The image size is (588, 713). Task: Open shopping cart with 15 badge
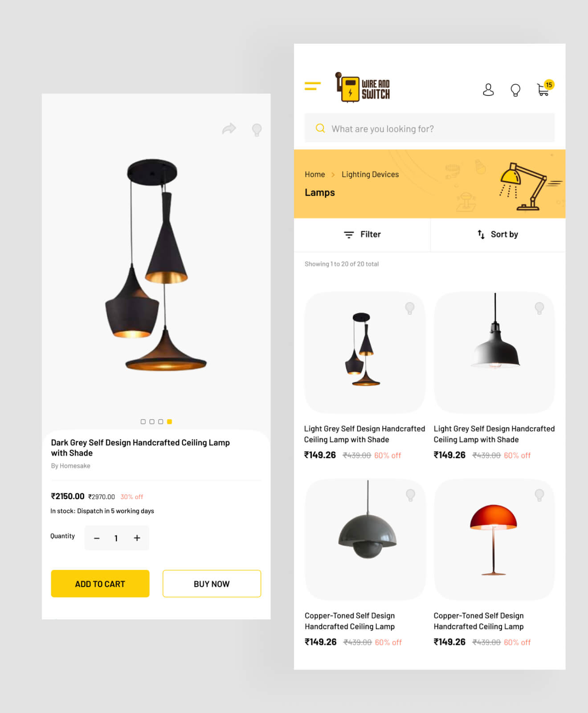click(x=544, y=88)
